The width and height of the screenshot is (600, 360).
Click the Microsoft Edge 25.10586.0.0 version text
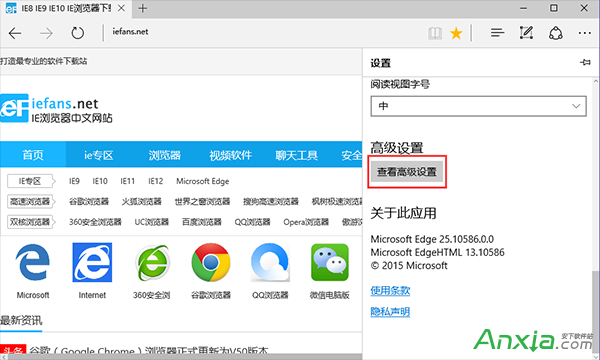tap(432, 239)
